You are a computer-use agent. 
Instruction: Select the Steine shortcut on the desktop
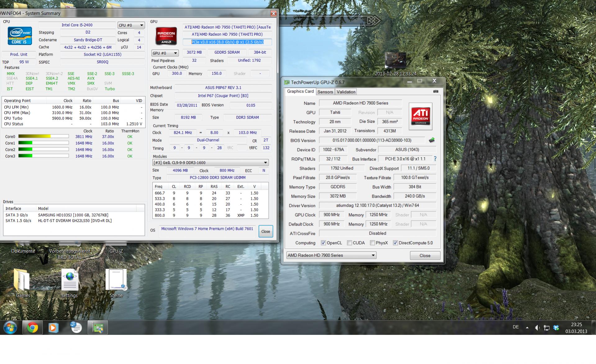tap(116, 283)
